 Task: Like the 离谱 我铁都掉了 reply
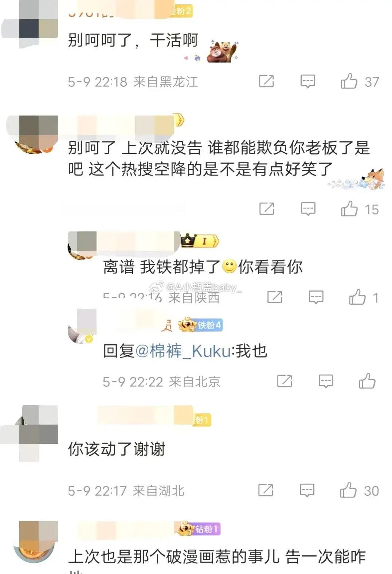click(x=357, y=297)
